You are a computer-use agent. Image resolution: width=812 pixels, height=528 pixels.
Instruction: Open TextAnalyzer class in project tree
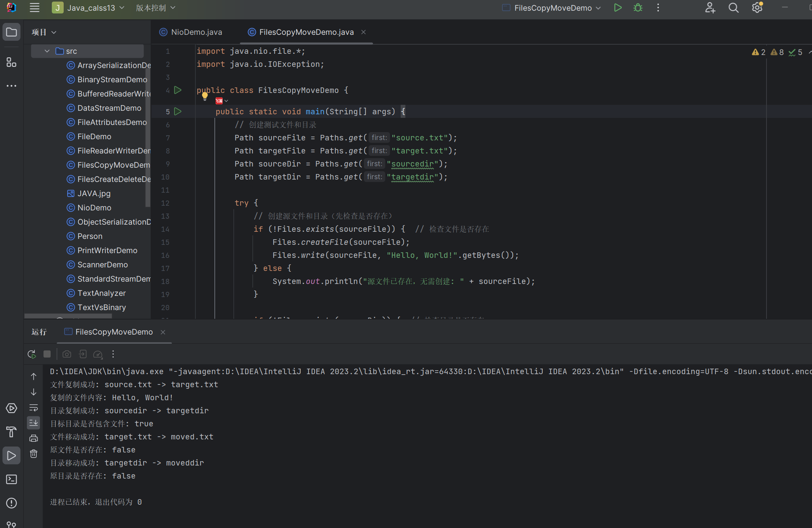click(x=101, y=293)
